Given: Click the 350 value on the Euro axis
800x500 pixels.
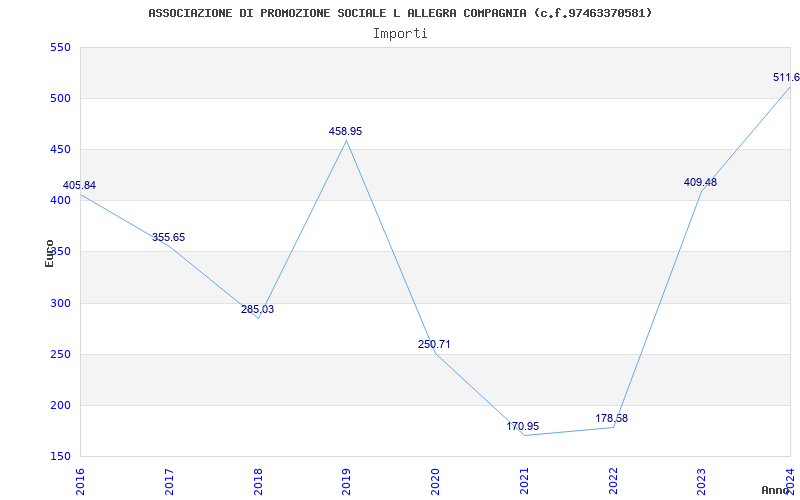Looking at the screenshot, I should pos(60,252).
